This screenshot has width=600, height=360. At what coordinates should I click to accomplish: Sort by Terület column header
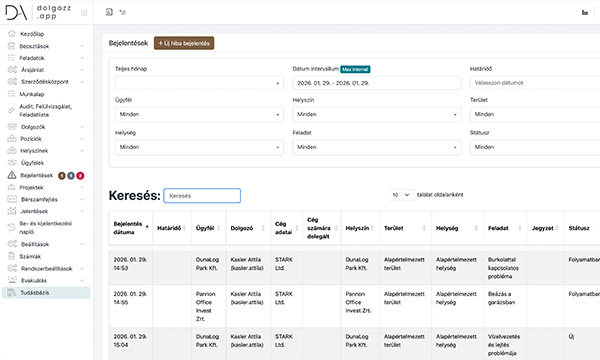(405, 228)
